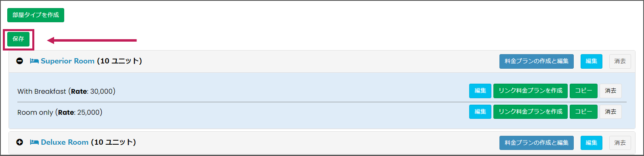The width and height of the screenshot is (644, 156).
Task: Open the Deluxe Room title link
Action: [65, 143]
